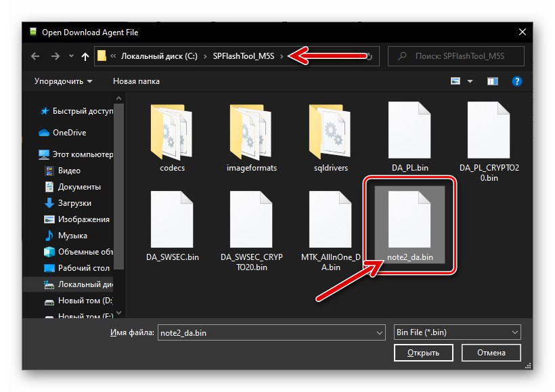Close the Open Download Agent File dialog
This screenshot has height=392, width=555.
[522, 32]
